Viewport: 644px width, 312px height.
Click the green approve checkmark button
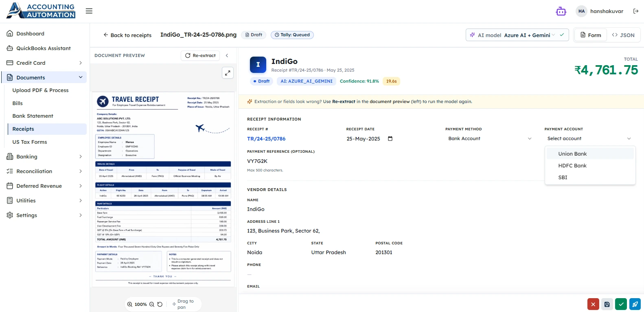tap(621, 304)
